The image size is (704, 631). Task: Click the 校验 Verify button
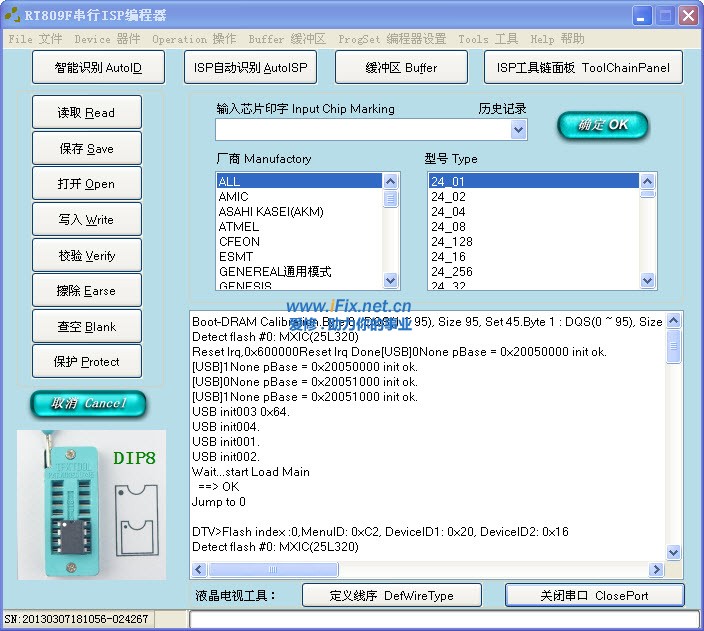(x=87, y=256)
